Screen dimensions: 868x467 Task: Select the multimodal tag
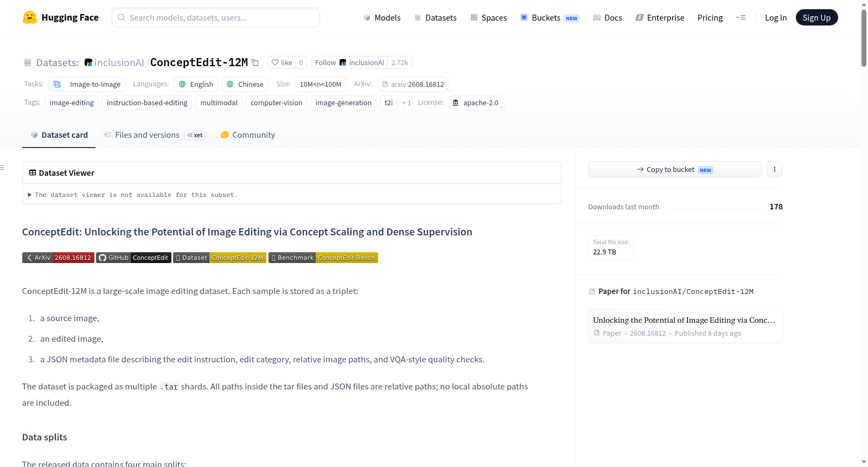[x=219, y=103]
